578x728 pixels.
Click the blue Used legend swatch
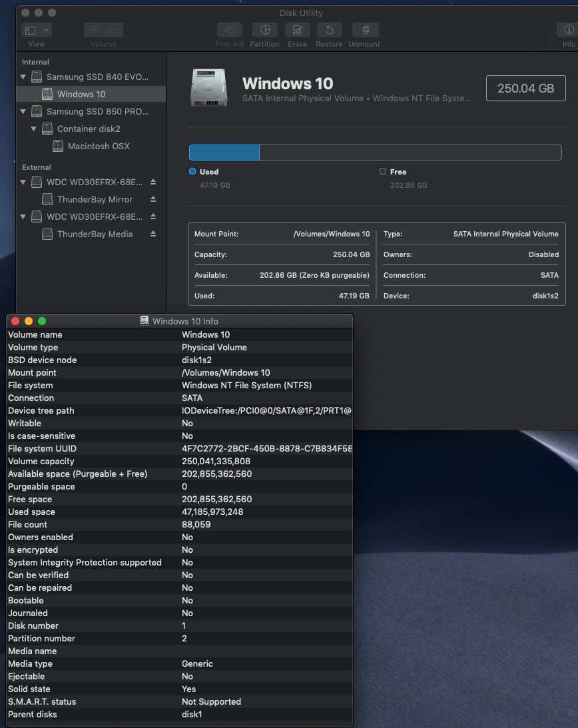(x=192, y=171)
